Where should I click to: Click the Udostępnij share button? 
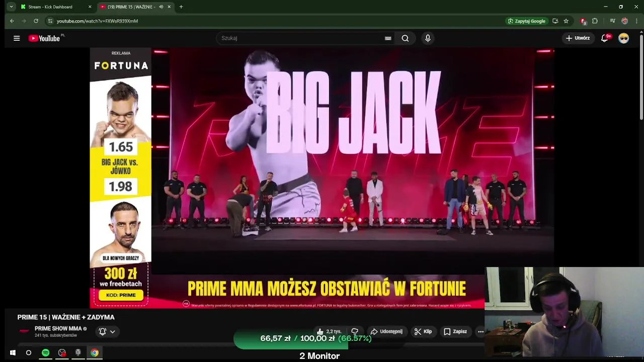[386, 332]
